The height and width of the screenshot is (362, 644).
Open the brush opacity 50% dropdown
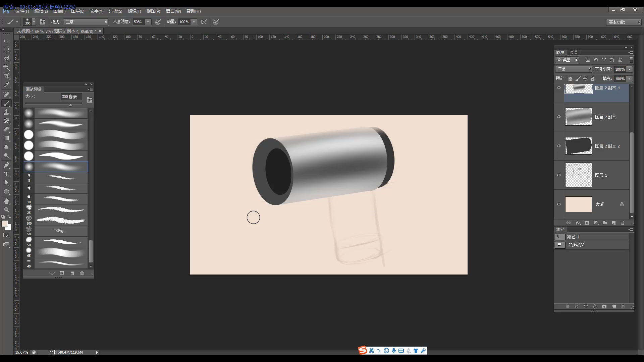point(148,22)
